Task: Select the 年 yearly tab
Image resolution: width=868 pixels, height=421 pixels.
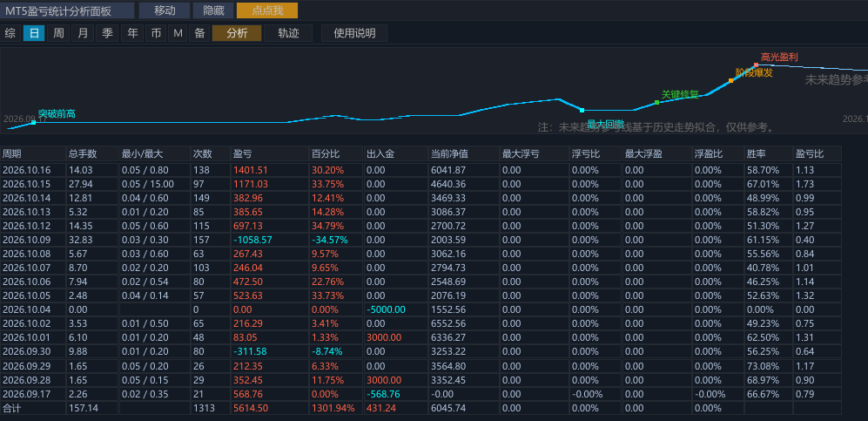Action: coord(133,33)
